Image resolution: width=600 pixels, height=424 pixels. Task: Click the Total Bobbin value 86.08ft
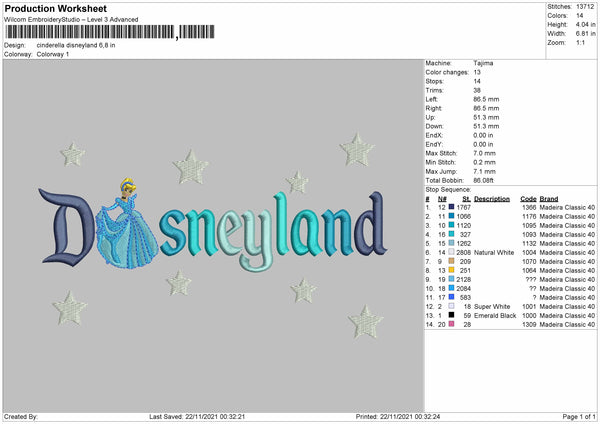coord(484,181)
